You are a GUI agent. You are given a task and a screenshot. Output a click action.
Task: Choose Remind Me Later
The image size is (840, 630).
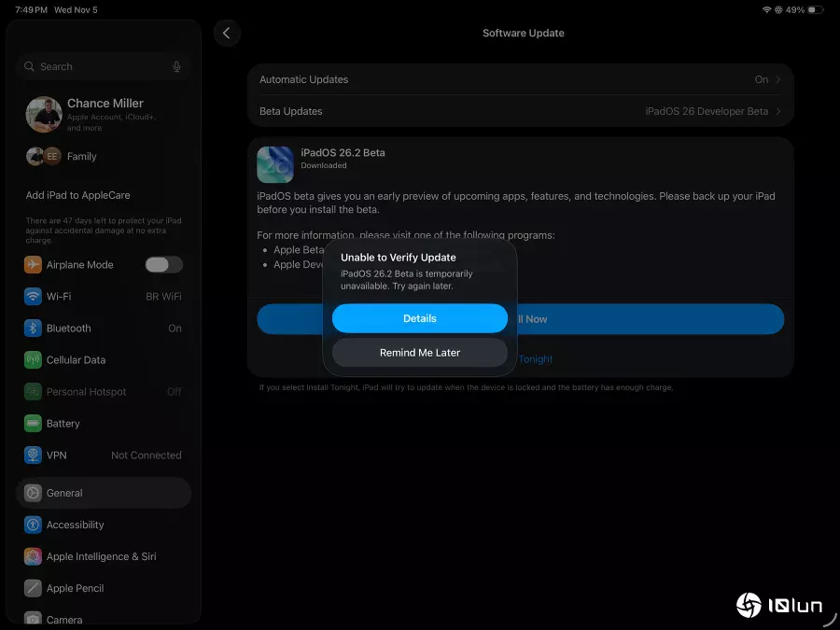420,353
